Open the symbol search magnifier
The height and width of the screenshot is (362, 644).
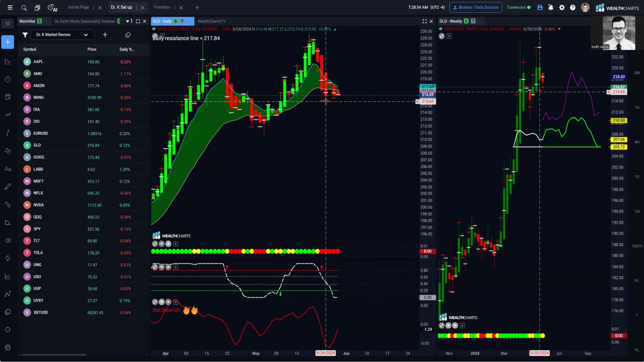point(24,7)
